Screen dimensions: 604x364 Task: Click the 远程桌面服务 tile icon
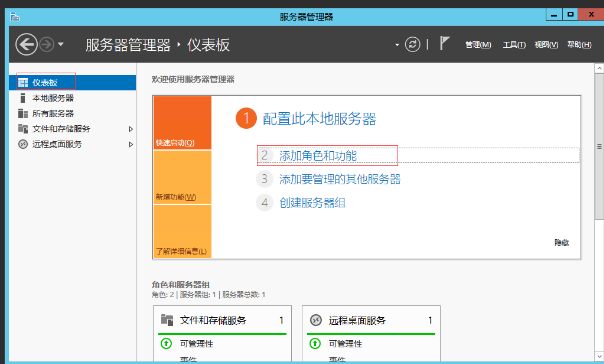(316, 320)
